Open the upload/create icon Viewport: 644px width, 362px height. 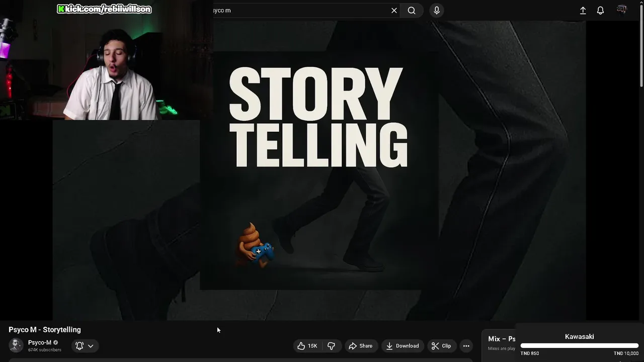coord(583,11)
